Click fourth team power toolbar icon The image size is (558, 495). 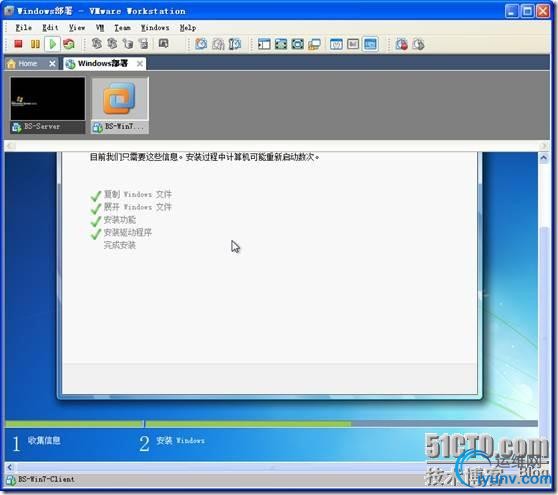[143, 43]
